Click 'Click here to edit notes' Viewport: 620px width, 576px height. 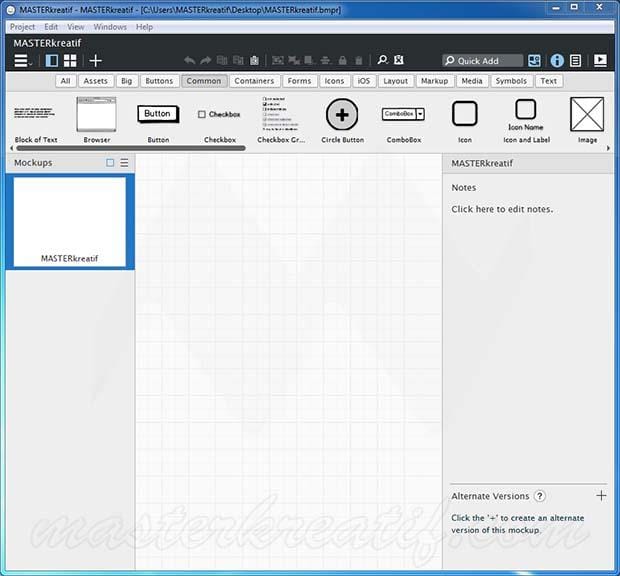502,209
